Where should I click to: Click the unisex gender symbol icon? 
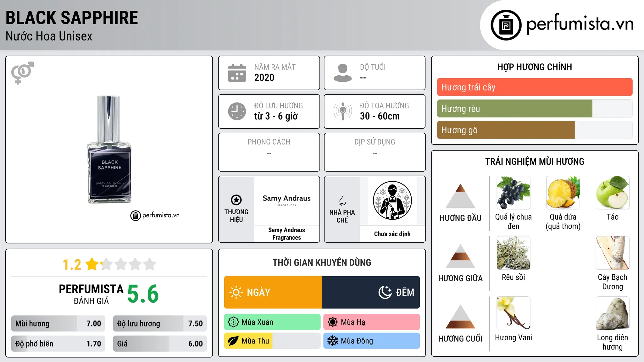click(x=22, y=73)
